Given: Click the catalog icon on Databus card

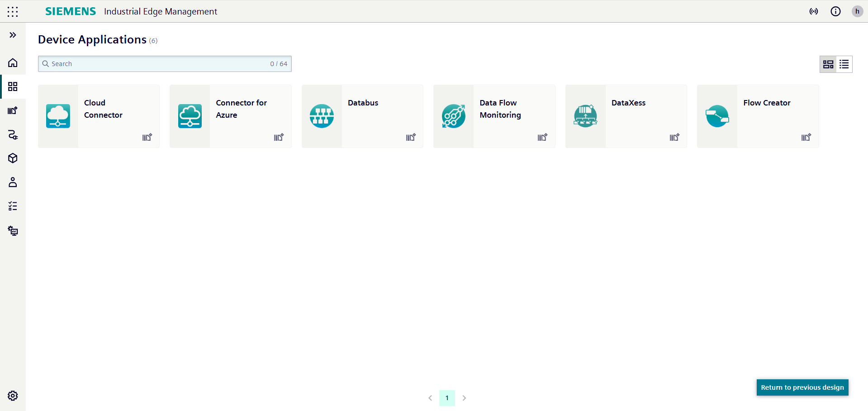Looking at the screenshot, I should click(411, 137).
